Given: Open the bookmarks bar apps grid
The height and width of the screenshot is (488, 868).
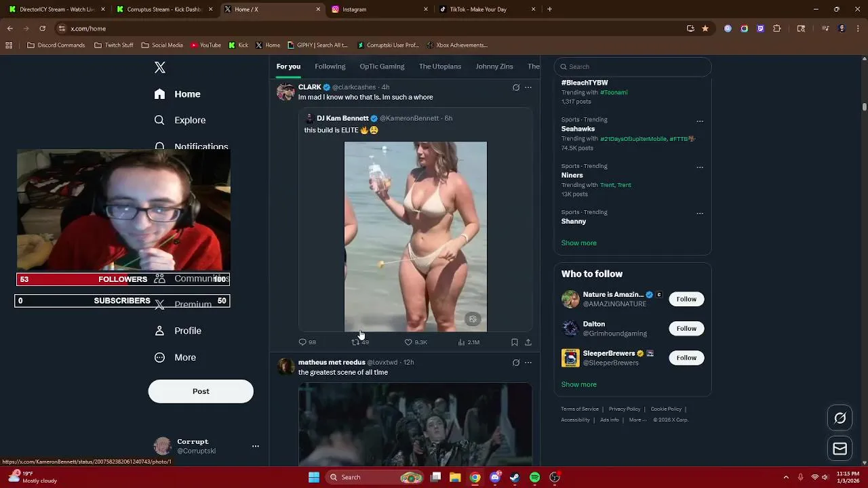Looking at the screenshot, I should coord(9,45).
